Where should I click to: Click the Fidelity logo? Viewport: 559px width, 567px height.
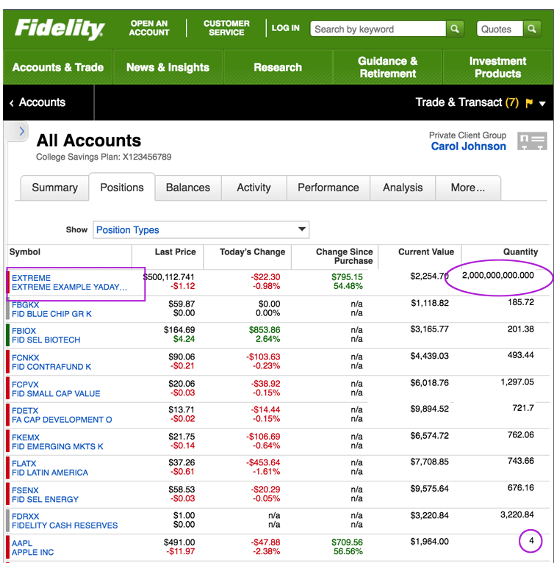[x=60, y=29]
